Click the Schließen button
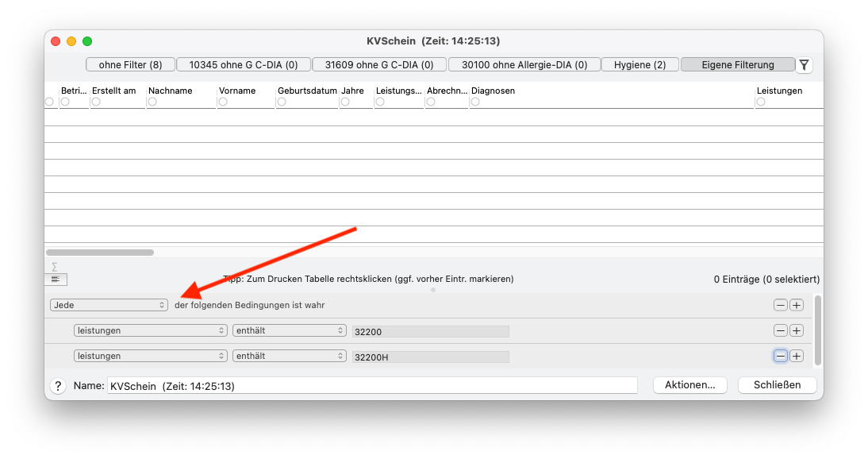The width and height of the screenshot is (868, 459). (x=778, y=385)
